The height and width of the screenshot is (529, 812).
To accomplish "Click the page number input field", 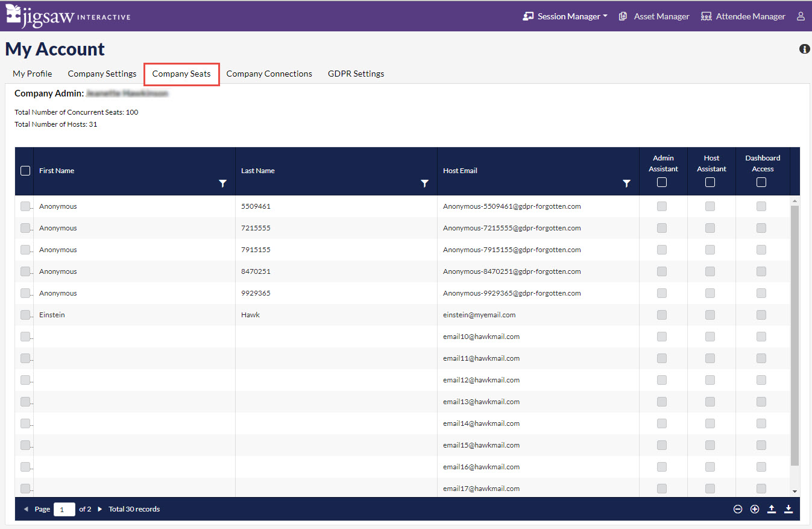I will click(x=64, y=509).
